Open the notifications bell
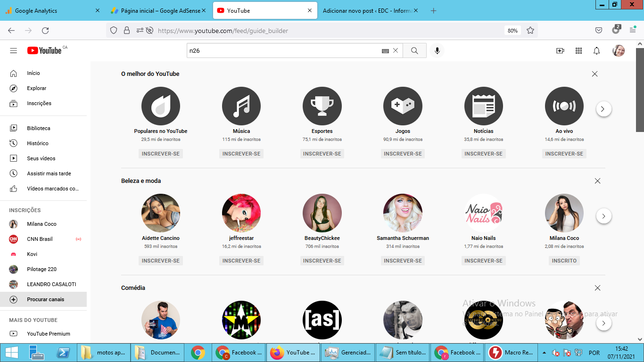This screenshot has width=644, height=362. pyautogui.click(x=596, y=51)
